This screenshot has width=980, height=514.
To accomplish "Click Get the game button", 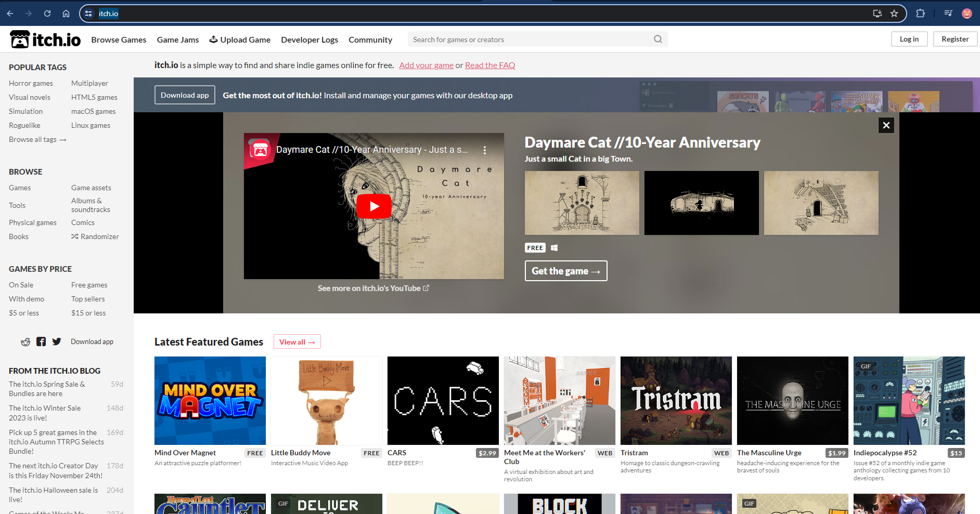I will 566,271.
